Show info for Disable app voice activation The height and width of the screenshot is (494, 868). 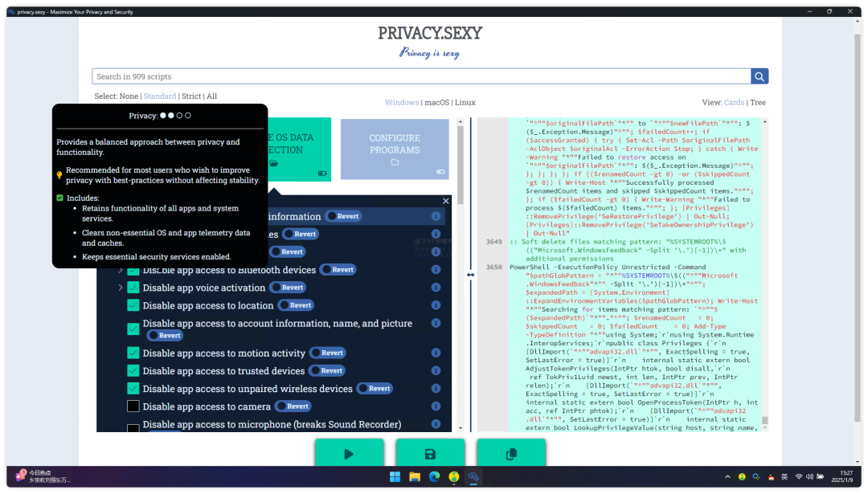pyautogui.click(x=436, y=288)
